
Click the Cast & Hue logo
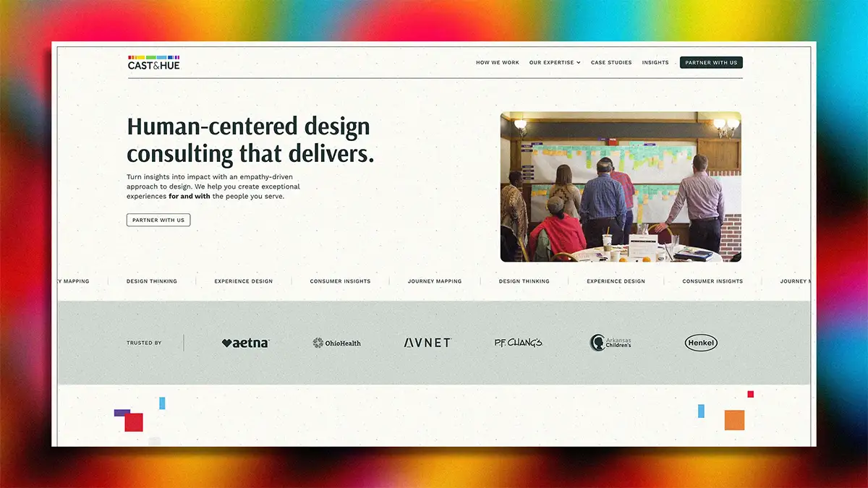tap(153, 63)
